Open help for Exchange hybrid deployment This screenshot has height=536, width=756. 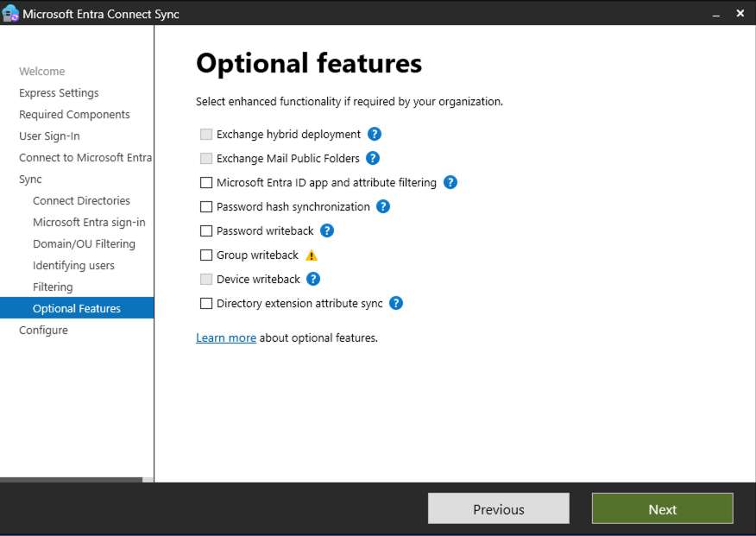click(375, 134)
